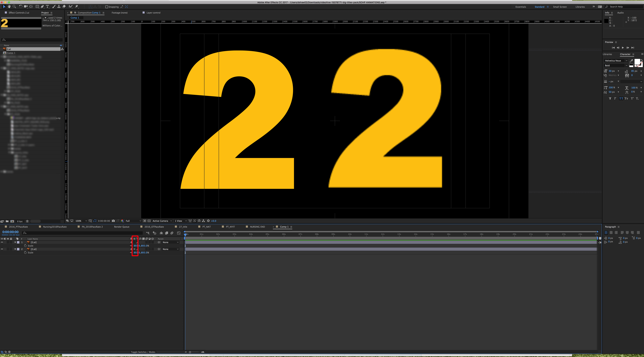
Task: Toggle Region of Interest button
Action: (145, 221)
